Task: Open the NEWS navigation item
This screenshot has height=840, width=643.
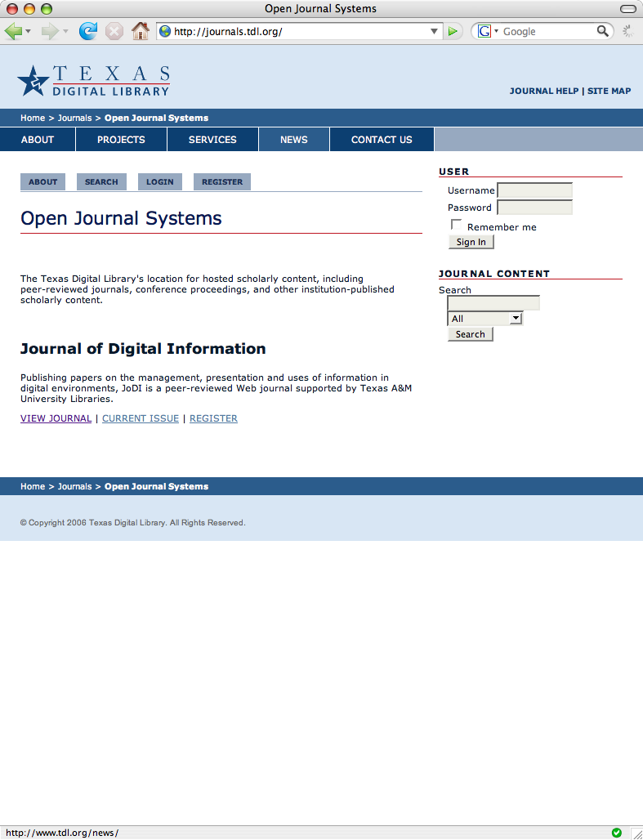Action: click(x=294, y=139)
